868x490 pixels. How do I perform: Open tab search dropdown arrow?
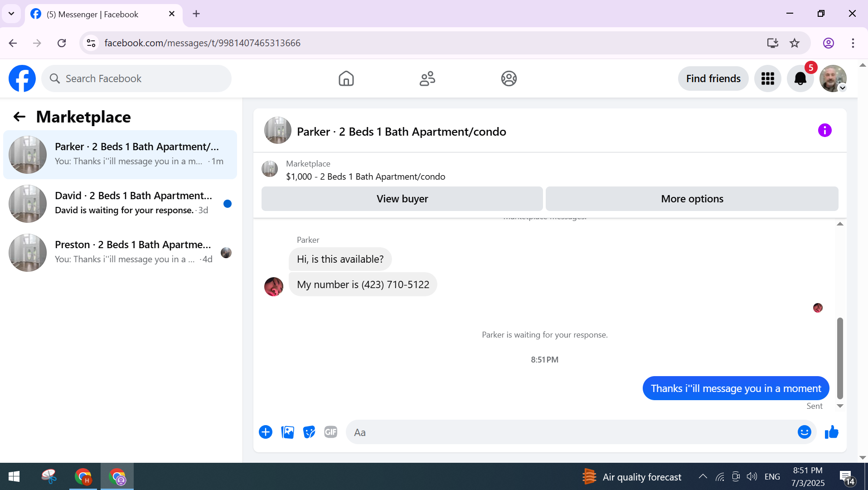[11, 14]
